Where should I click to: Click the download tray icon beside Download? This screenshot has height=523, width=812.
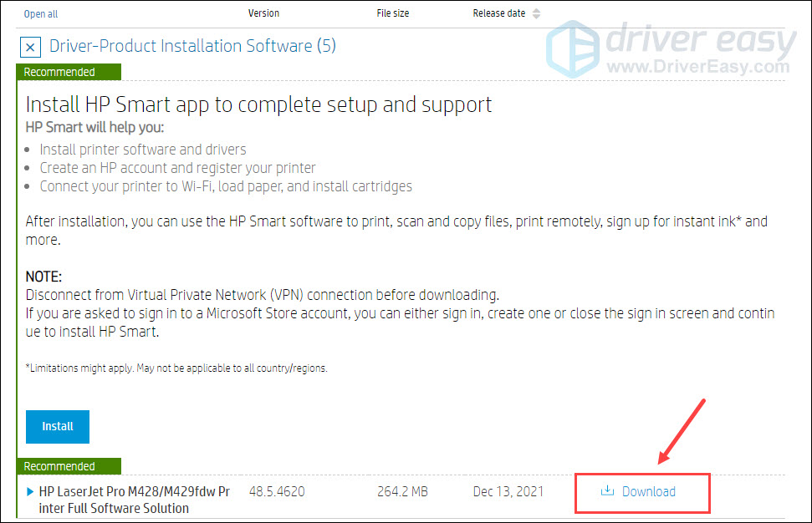tap(607, 491)
